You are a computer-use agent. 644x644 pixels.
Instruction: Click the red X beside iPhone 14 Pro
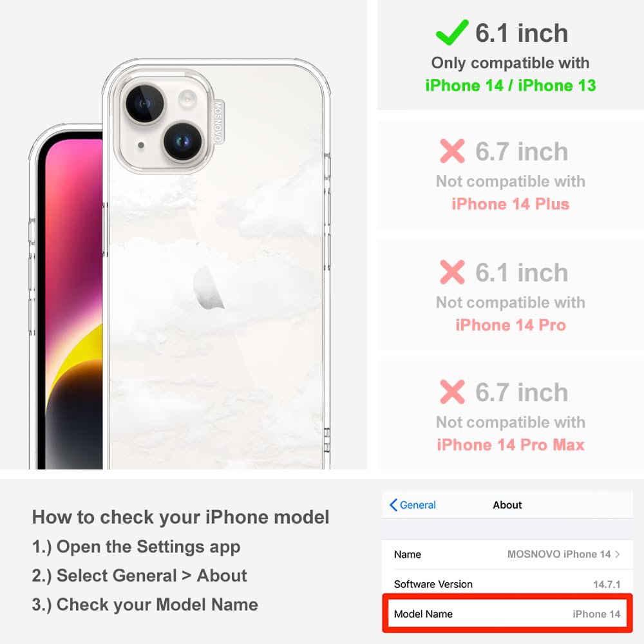(x=452, y=272)
